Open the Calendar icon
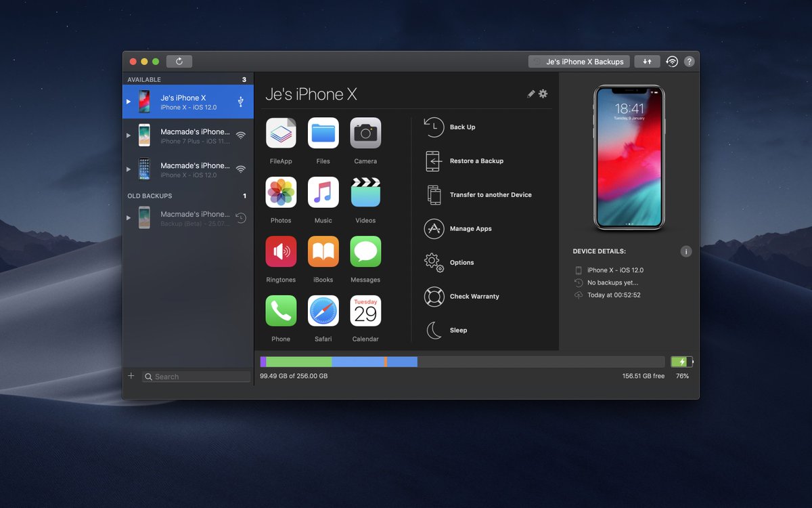 pos(365,311)
